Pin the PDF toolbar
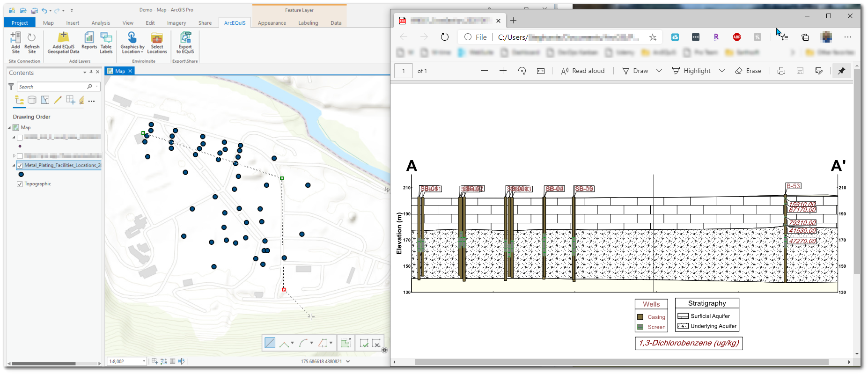This screenshot has height=374, width=868. click(x=841, y=71)
